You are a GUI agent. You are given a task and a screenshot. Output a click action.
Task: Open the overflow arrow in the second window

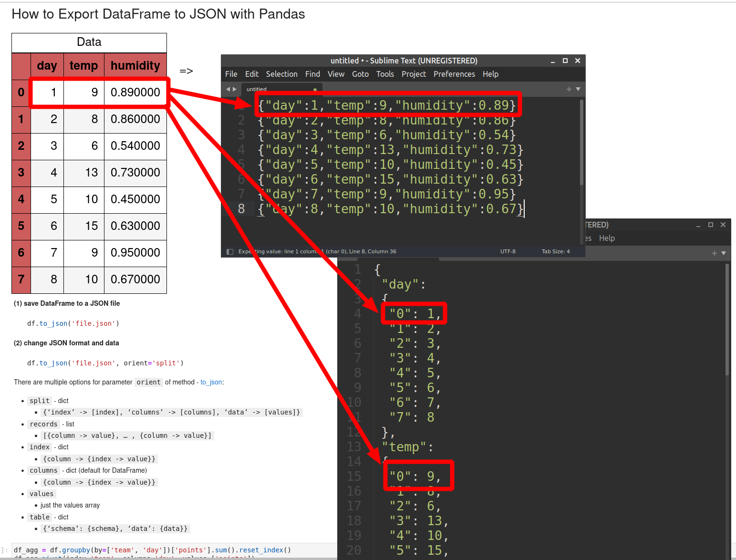coord(723,253)
